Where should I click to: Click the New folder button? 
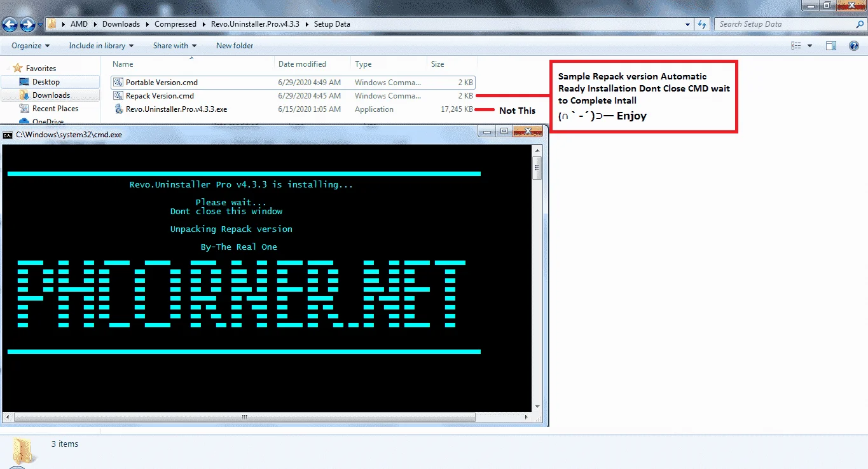pyautogui.click(x=235, y=46)
